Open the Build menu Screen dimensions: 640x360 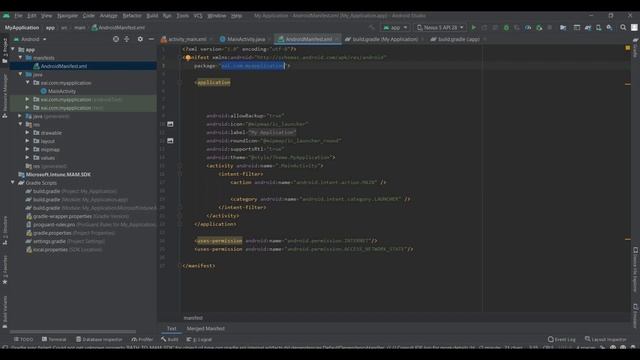coord(152,16)
